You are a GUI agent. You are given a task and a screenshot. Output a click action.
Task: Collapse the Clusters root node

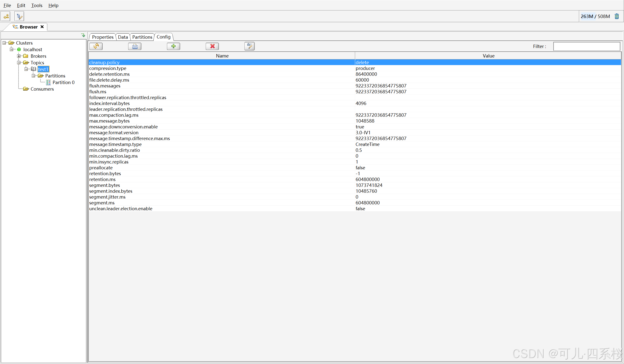coord(4,43)
